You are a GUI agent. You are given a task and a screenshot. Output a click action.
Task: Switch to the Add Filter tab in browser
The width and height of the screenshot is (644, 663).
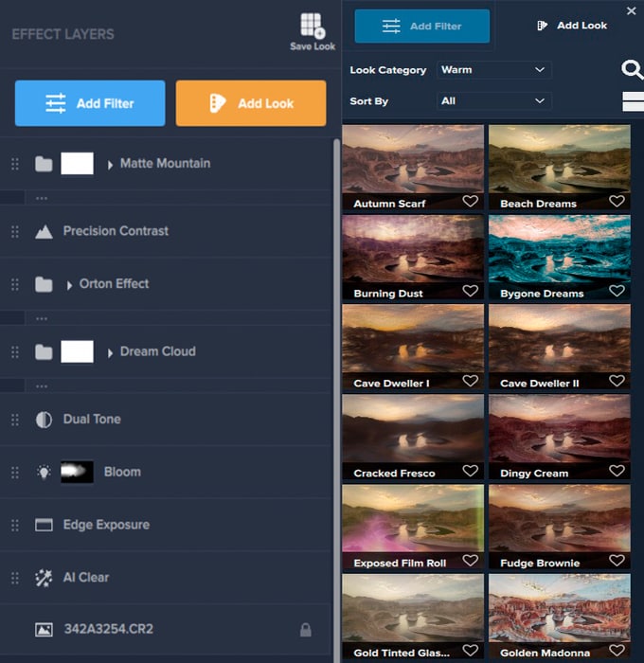pyautogui.click(x=422, y=27)
